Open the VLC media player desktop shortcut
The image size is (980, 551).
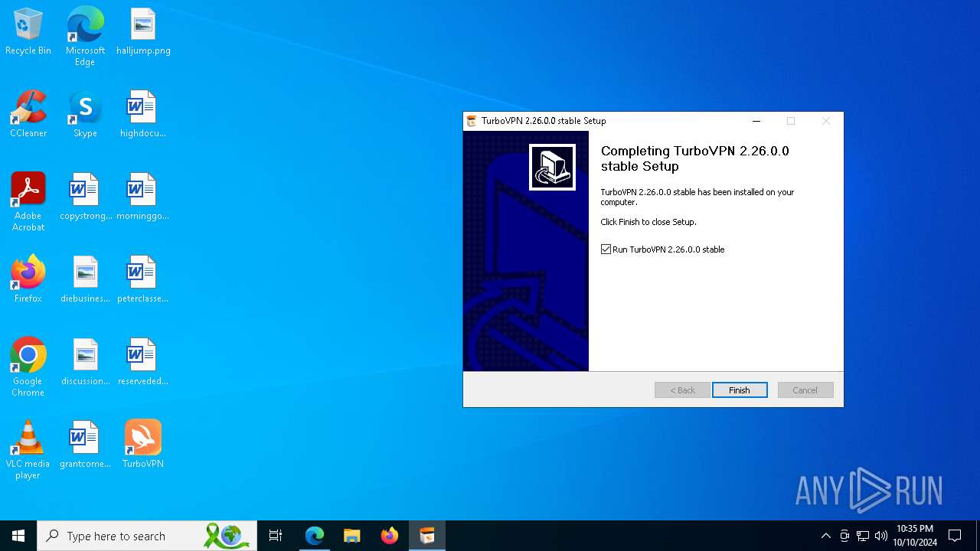pyautogui.click(x=28, y=450)
